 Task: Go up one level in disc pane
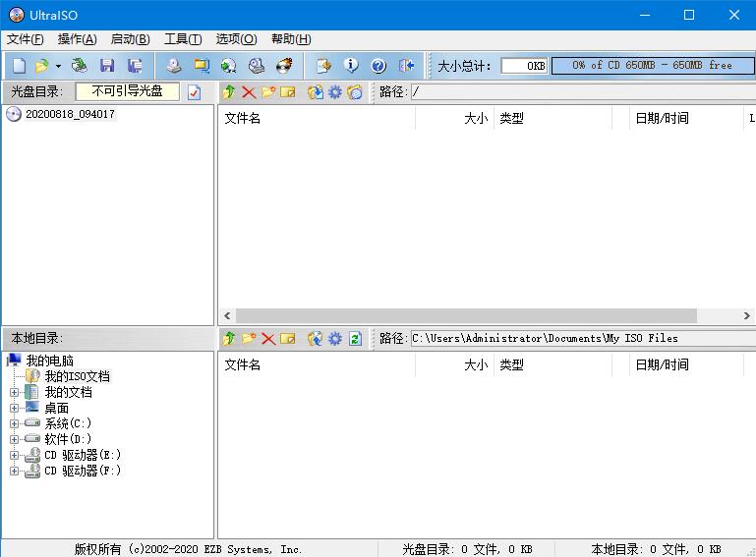tap(229, 91)
